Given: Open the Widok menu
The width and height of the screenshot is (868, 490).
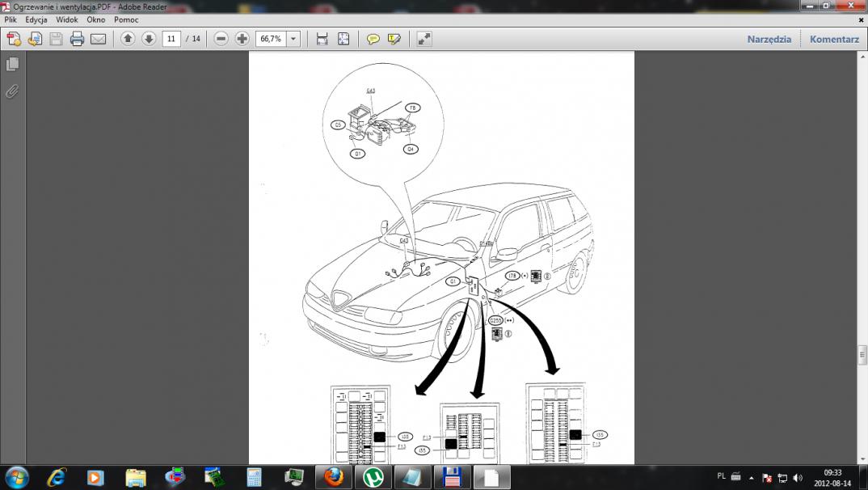Looking at the screenshot, I should point(67,19).
